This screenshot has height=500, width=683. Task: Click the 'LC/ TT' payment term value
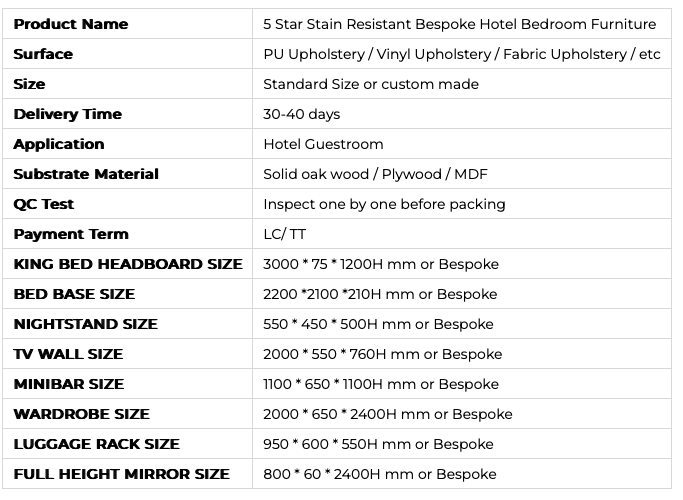click(x=285, y=234)
